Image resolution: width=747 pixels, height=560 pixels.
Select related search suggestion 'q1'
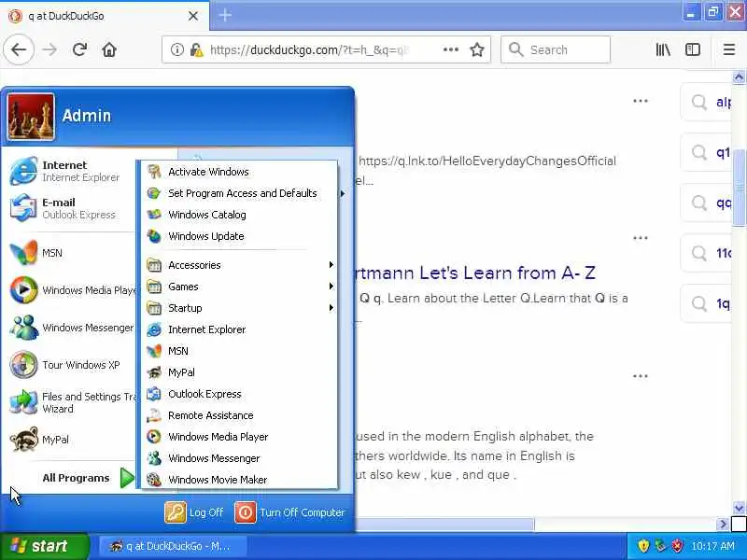point(707,152)
